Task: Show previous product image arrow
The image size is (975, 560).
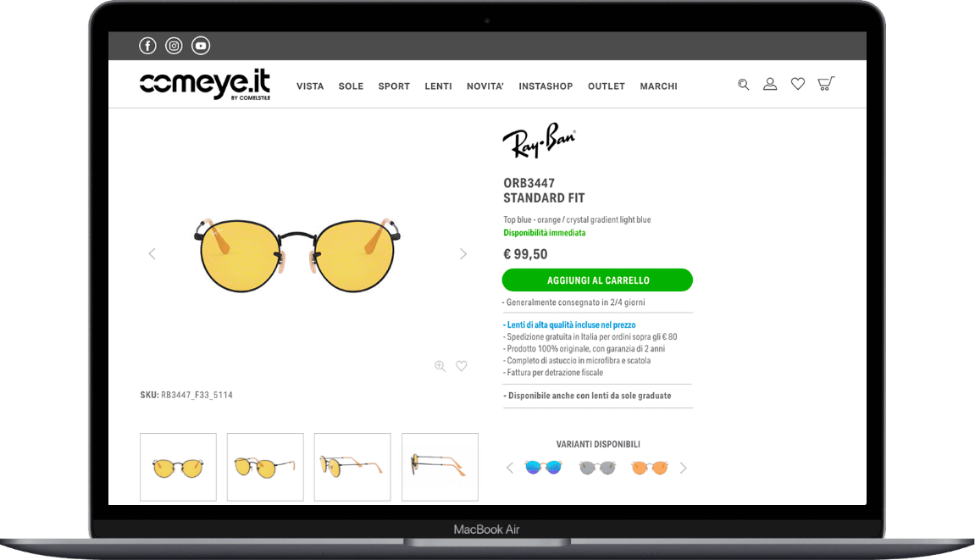Action: tap(152, 254)
